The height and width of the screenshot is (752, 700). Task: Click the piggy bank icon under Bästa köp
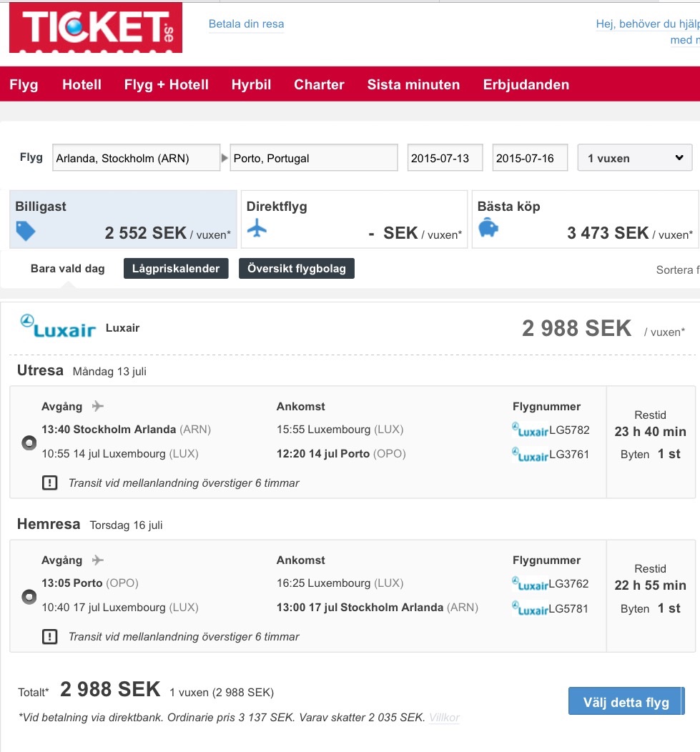pyautogui.click(x=488, y=228)
